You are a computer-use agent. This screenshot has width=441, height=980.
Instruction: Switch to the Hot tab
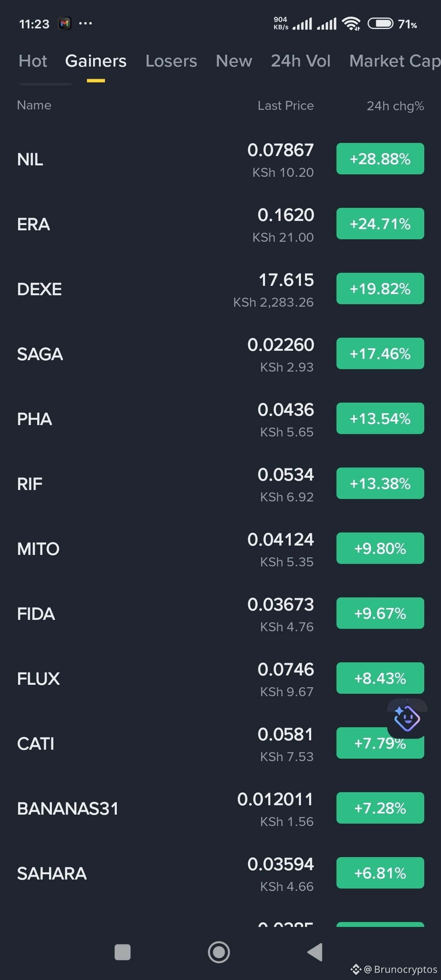(x=33, y=61)
